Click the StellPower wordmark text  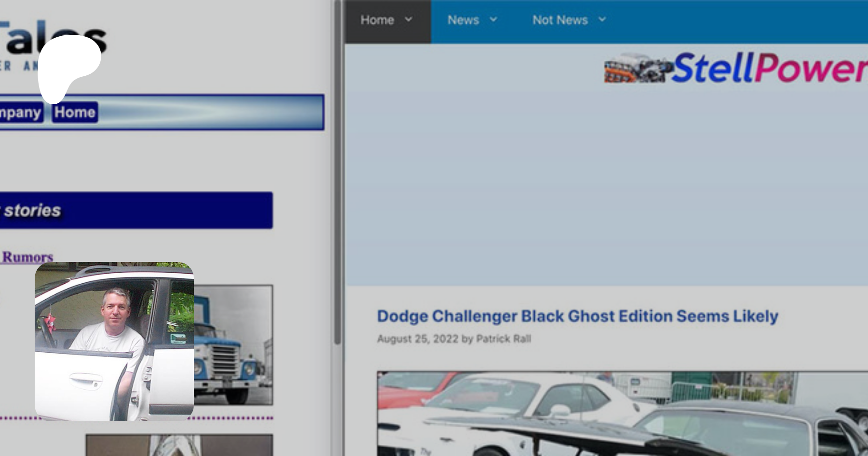click(769, 69)
